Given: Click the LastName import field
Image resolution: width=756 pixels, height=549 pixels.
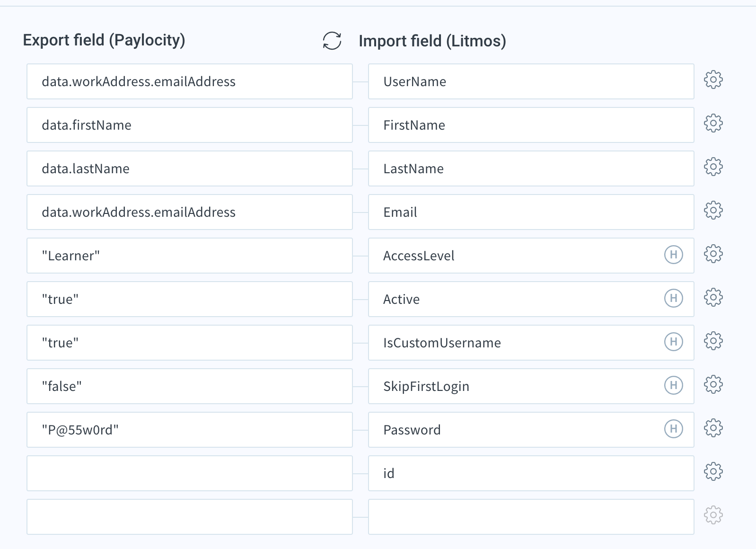Looking at the screenshot, I should pos(531,168).
